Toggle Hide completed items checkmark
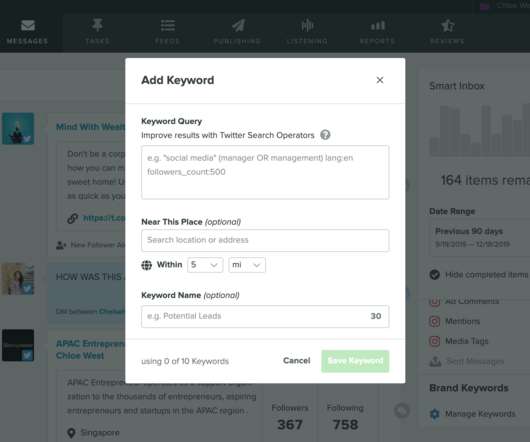530x442 pixels. 435,274
